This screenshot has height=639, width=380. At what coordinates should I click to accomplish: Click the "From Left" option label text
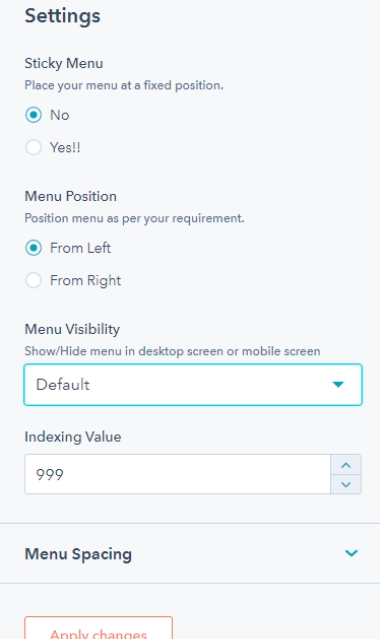[80, 248]
